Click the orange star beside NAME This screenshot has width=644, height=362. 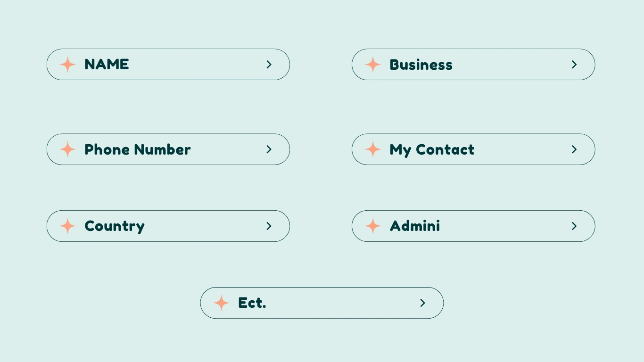pos(67,65)
